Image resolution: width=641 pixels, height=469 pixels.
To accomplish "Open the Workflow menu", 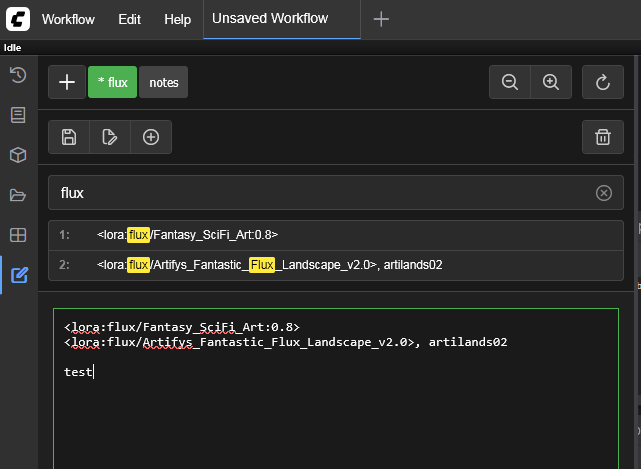I will coord(68,19).
